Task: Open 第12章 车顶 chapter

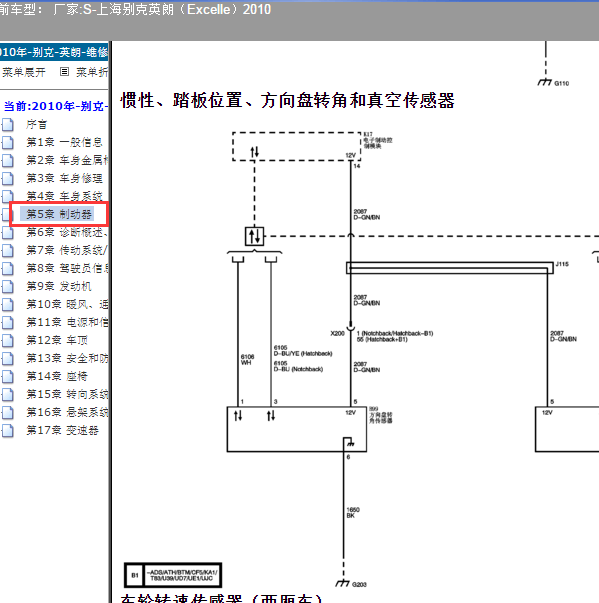Action: pyautogui.click(x=57, y=340)
